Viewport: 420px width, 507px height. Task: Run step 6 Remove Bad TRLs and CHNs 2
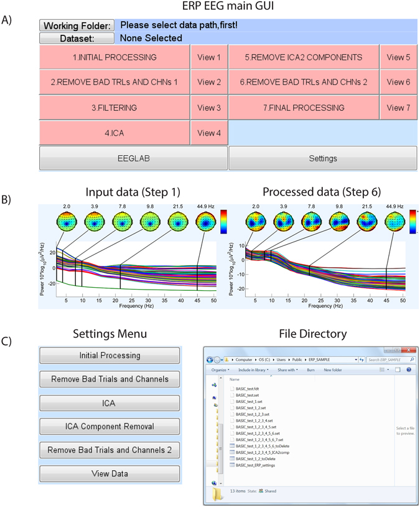[304, 82]
